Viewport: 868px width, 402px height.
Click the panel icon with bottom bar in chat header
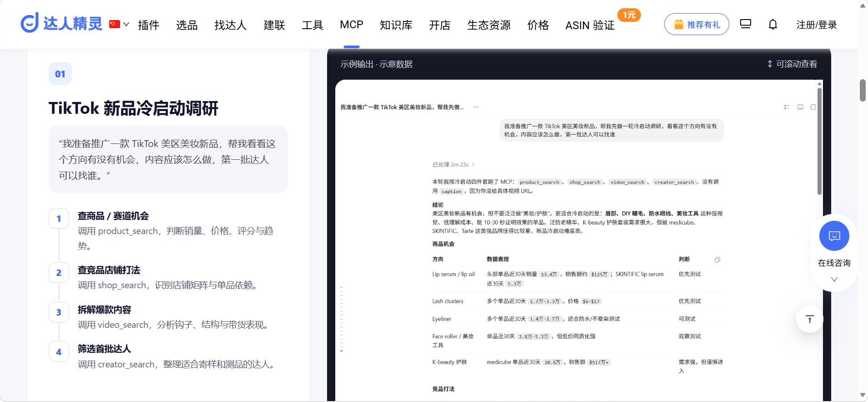800,107
